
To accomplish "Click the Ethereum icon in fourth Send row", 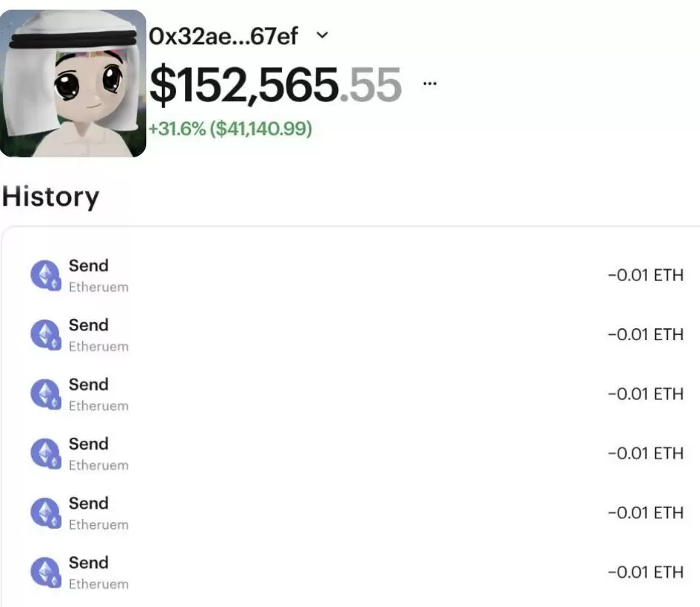I will (x=46, y=453).
